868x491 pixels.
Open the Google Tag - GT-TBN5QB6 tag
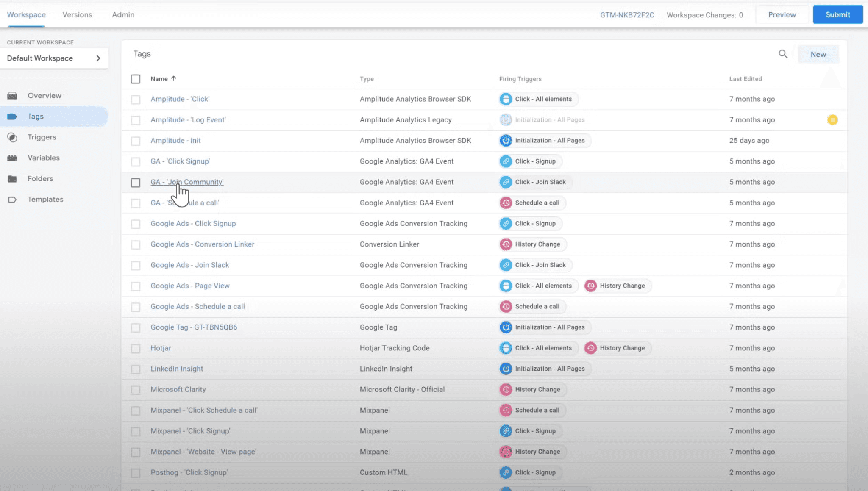194,327
